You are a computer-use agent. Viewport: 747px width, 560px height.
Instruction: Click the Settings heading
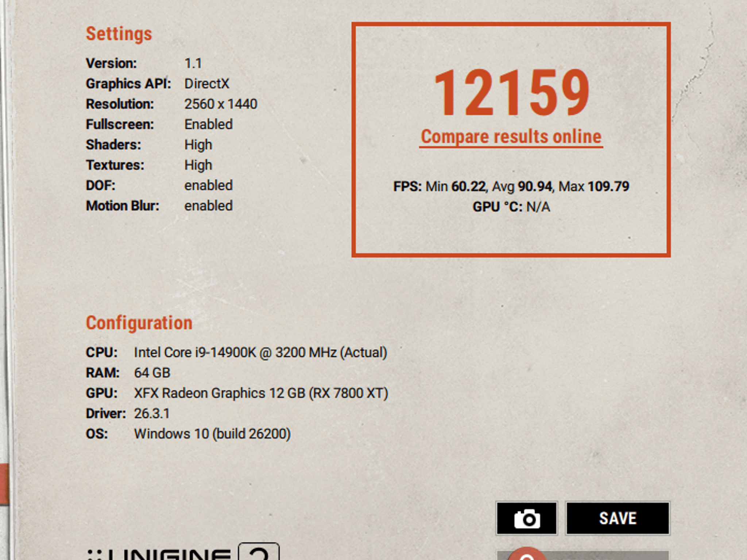[119, 34]
